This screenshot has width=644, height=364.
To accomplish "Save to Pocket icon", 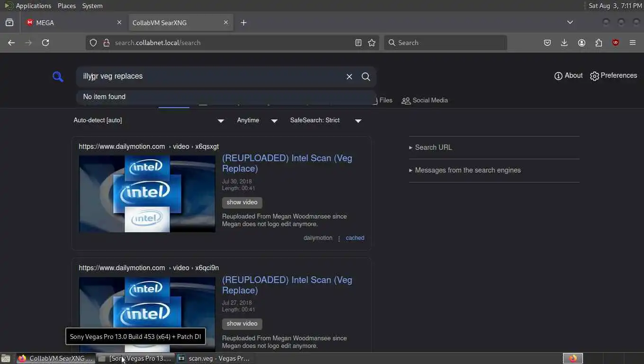I will pyautogui.click(x=547, y=43).
